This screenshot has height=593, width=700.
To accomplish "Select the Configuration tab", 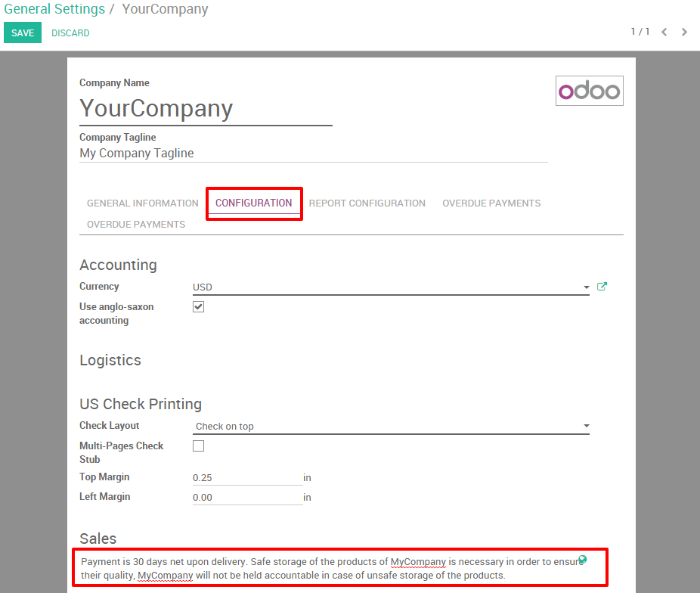I will [254, 203].
